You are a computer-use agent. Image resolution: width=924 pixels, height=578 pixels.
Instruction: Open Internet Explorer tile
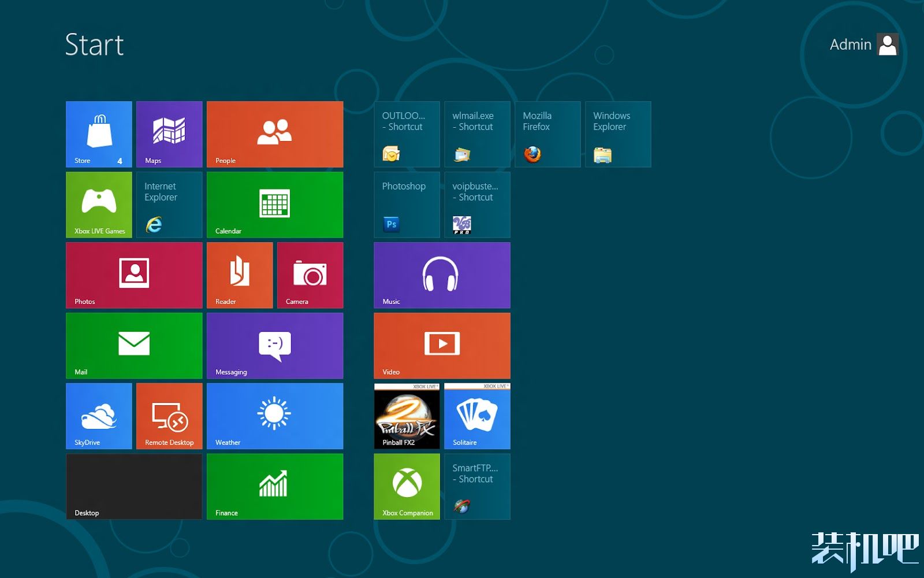[169, 205]
